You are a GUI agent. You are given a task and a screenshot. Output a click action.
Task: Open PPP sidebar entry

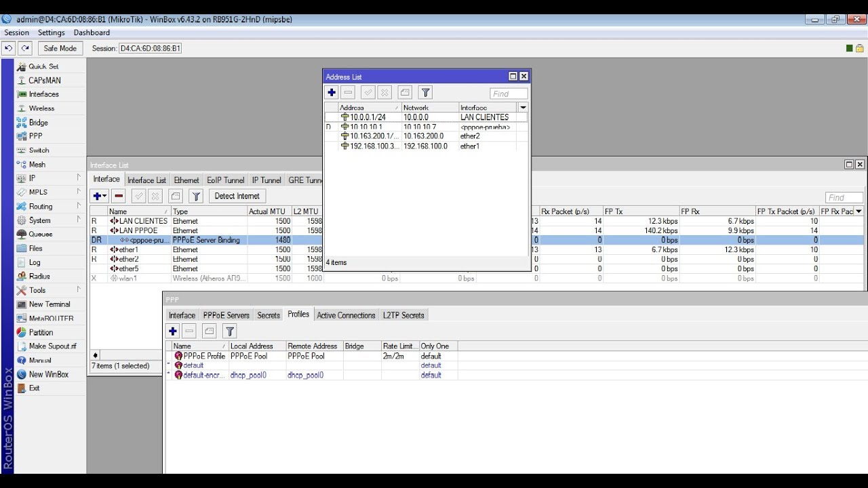(35, 136)
